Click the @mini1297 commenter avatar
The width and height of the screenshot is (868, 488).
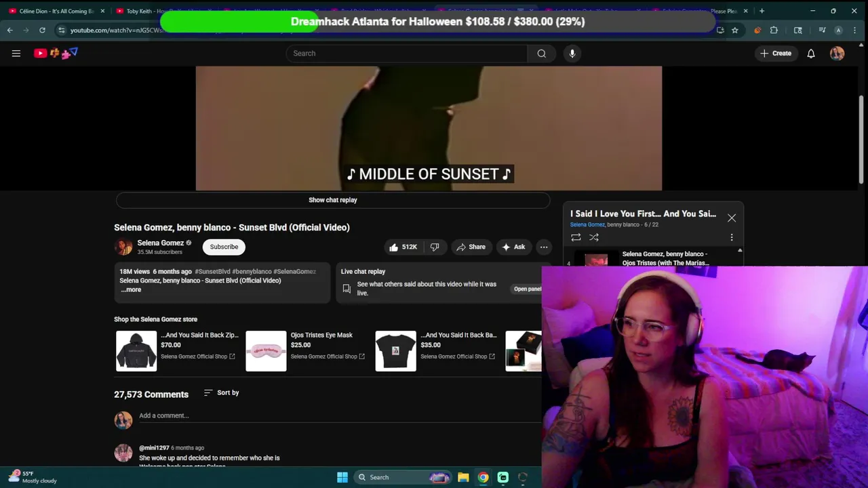point(123,453)
